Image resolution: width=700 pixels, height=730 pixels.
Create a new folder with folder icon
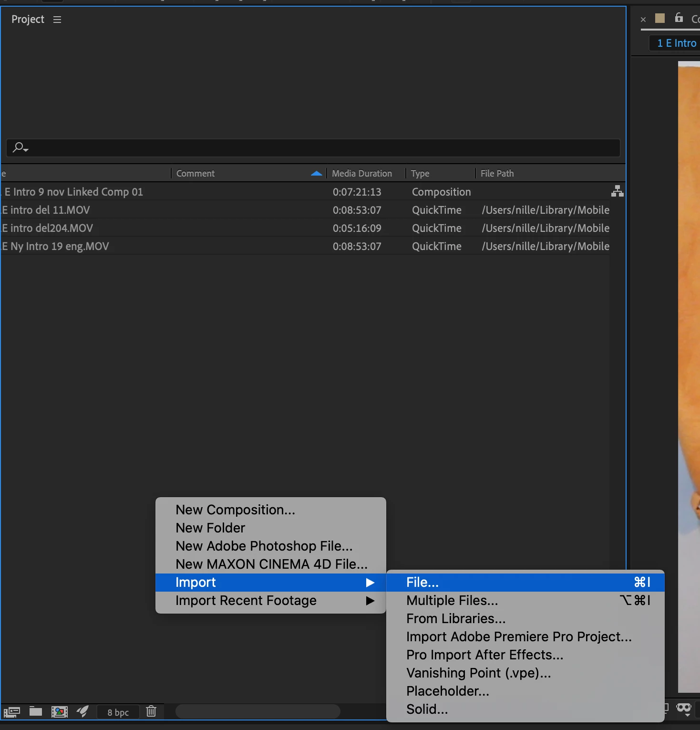[36, 711]
